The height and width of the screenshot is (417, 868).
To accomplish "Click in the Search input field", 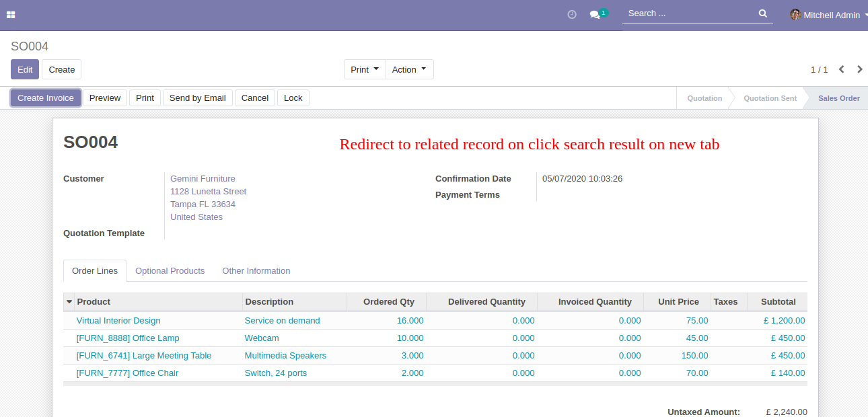I will 686,13.
